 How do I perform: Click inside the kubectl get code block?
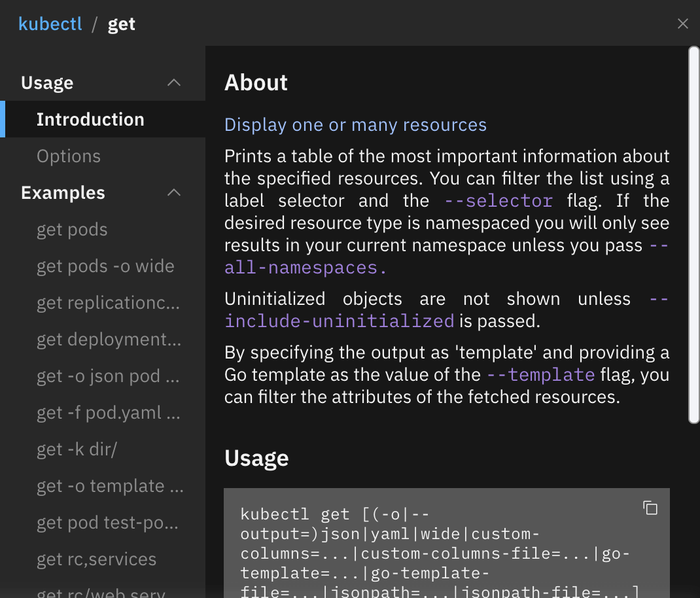[446, 543]
